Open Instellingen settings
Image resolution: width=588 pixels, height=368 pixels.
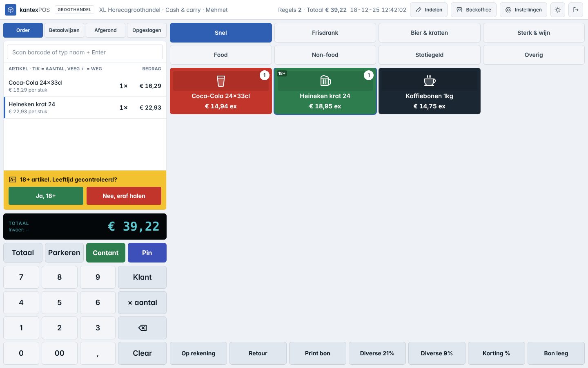tap(523, 10)
